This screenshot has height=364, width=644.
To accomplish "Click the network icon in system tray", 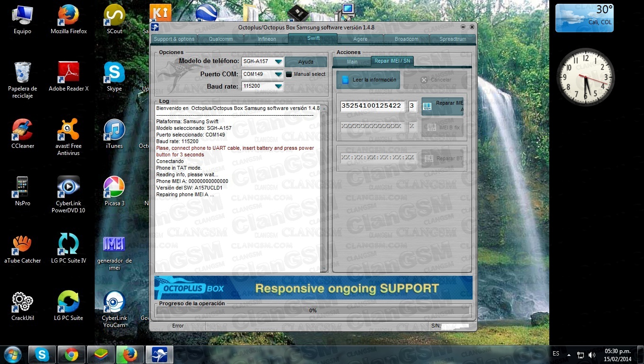I will 581,355.
